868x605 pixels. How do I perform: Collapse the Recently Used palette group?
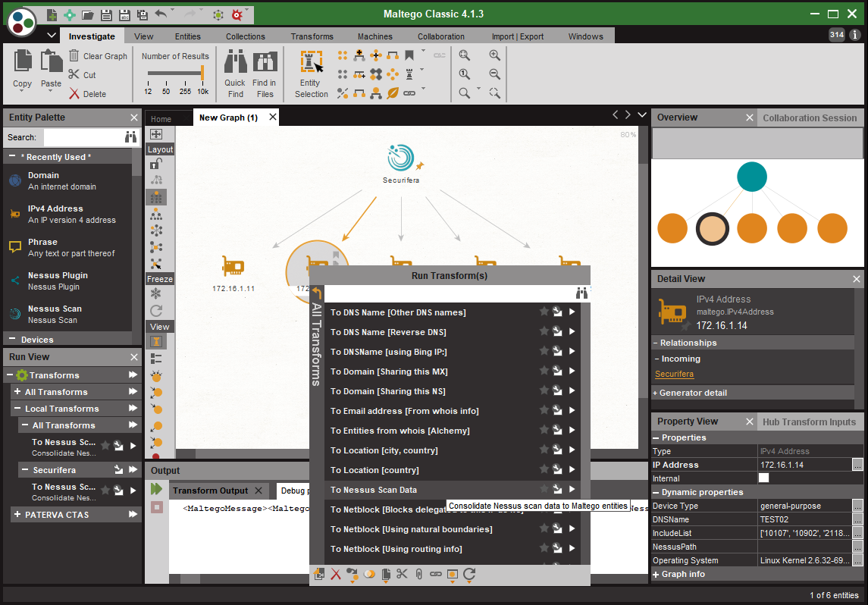tap(12, 157)
